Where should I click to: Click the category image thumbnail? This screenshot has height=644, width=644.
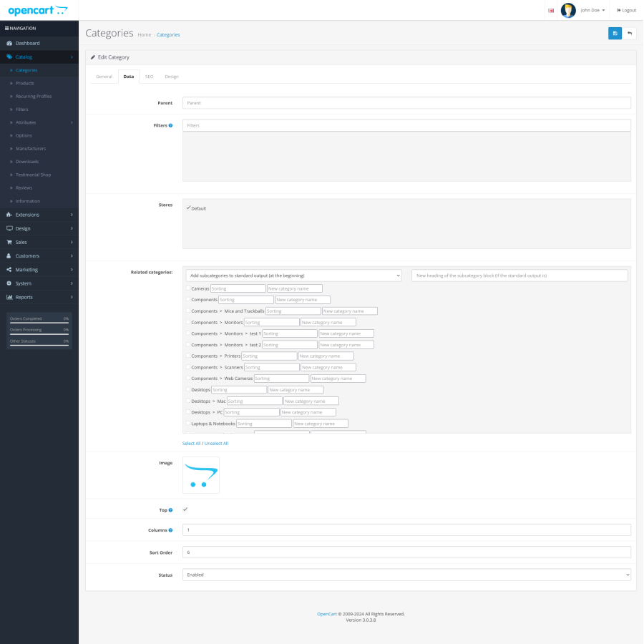201,475
